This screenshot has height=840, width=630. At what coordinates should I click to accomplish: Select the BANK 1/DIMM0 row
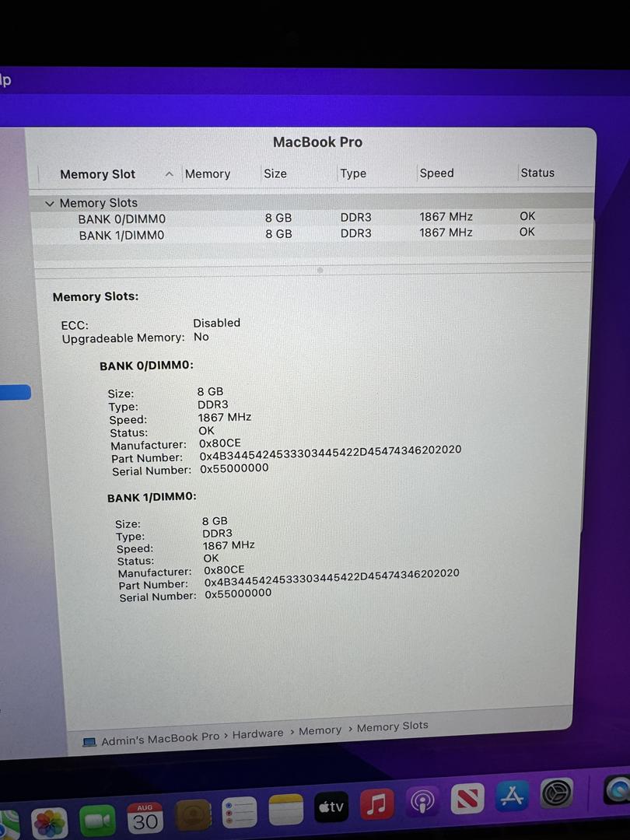(x=313, y=233)
